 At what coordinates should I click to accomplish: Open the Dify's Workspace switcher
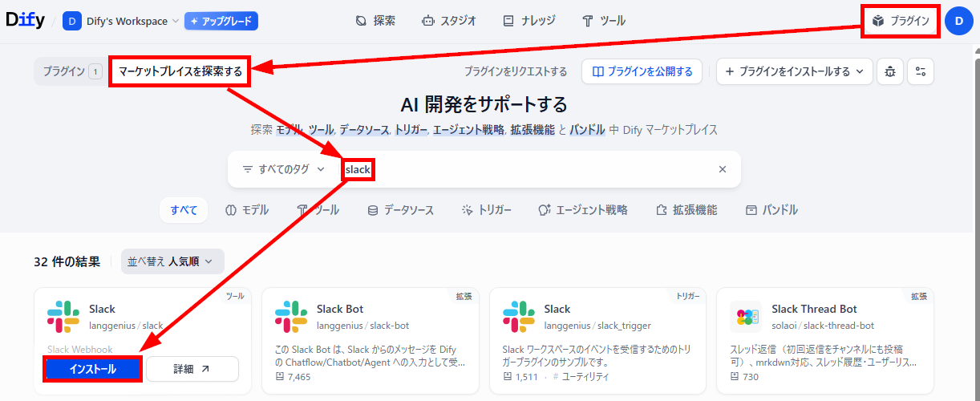121,21
